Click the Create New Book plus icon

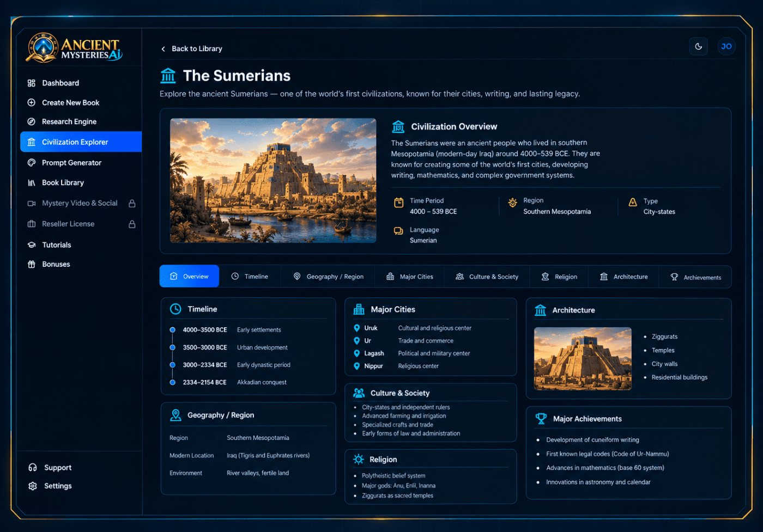point(32,102)
